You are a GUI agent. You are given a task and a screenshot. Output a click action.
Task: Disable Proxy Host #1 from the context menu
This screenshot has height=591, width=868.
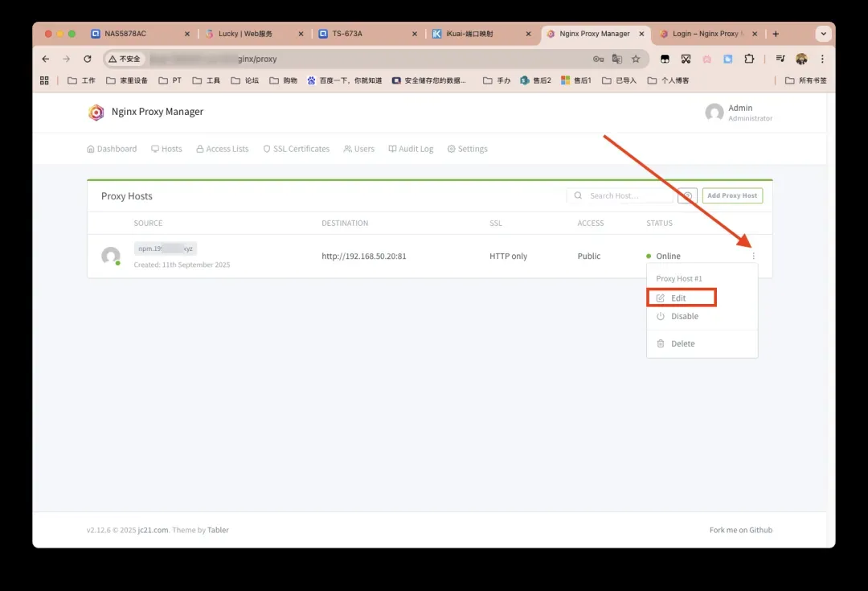pos(684,316)
